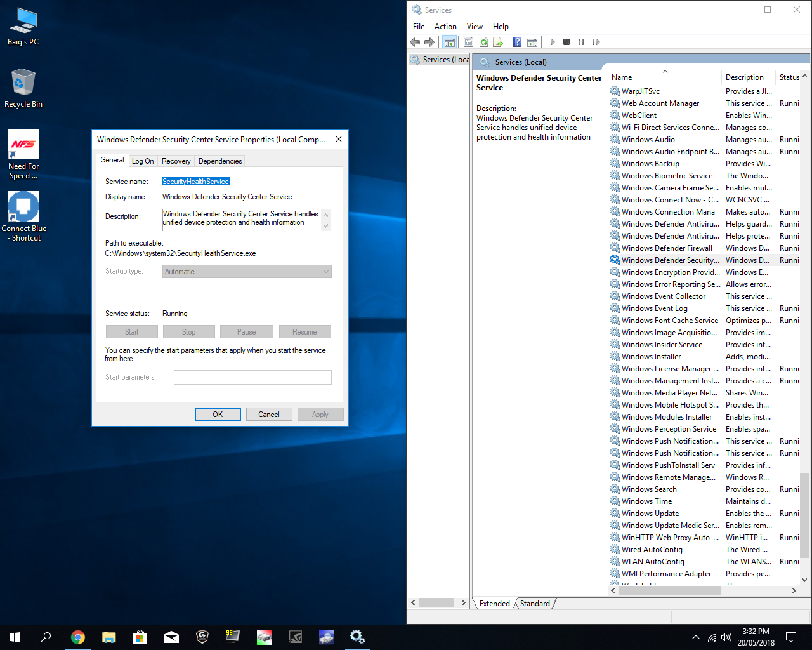The height and width of the screenshot is (650, 812).
Task: Switch to the Recovery tab
Action: coord(176,161)
